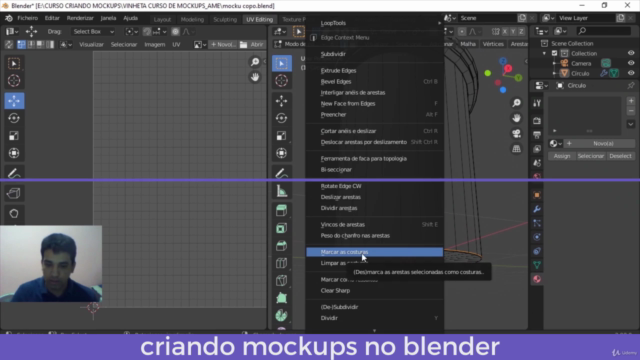This screenshot has height=360, width=640.
Task: Toggle the UV editor snapping magnet
Action: click(147, 31)
